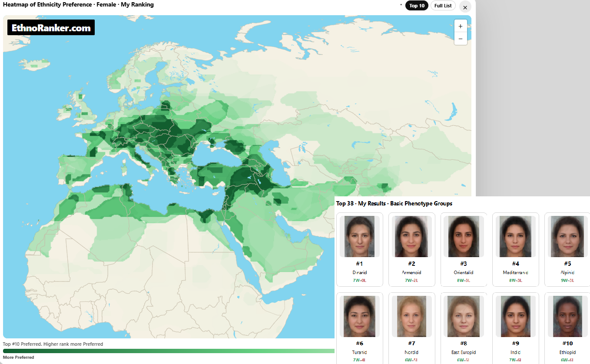The width and height of the screenshot is (590, 364).
Task: Open the Dinarid face thumbnail
Action: (x=359, y=237)
